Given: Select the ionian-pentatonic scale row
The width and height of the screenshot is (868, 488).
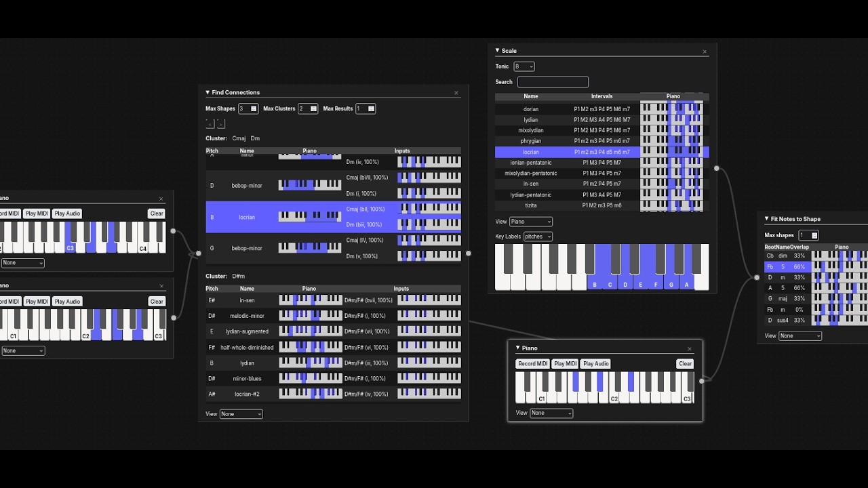Looking at the screenshot, I should [x=602, y=163].
